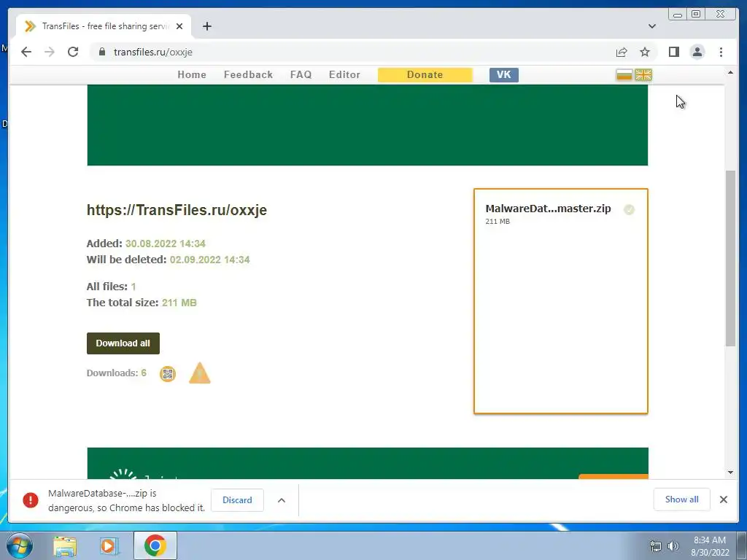Select the TransFiles browser tab
747x560 pixels.
[x=104, y=26]
